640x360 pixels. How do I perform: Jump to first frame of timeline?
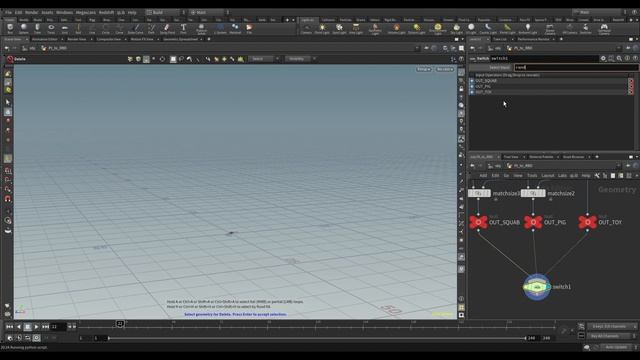[x=9, y=327]
